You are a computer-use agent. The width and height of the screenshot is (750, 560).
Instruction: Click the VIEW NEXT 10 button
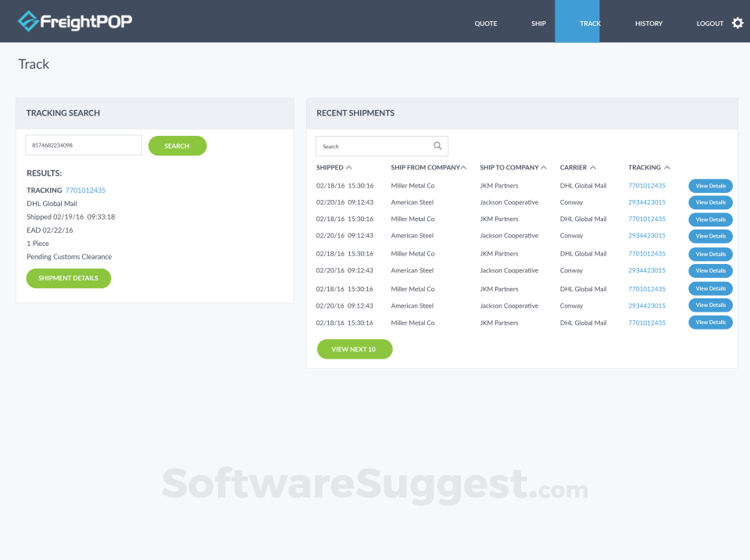[355, 349]
